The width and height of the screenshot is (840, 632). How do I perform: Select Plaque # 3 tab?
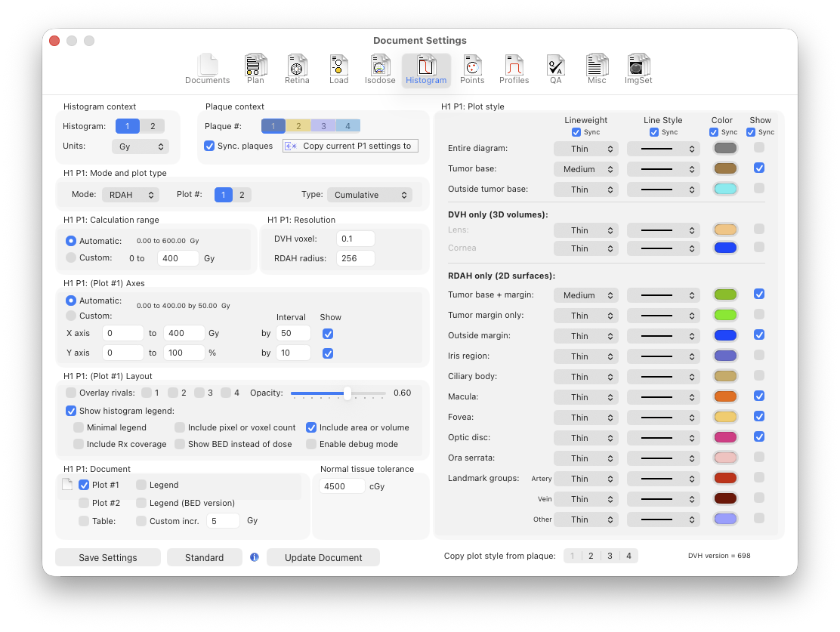point(323,126)
